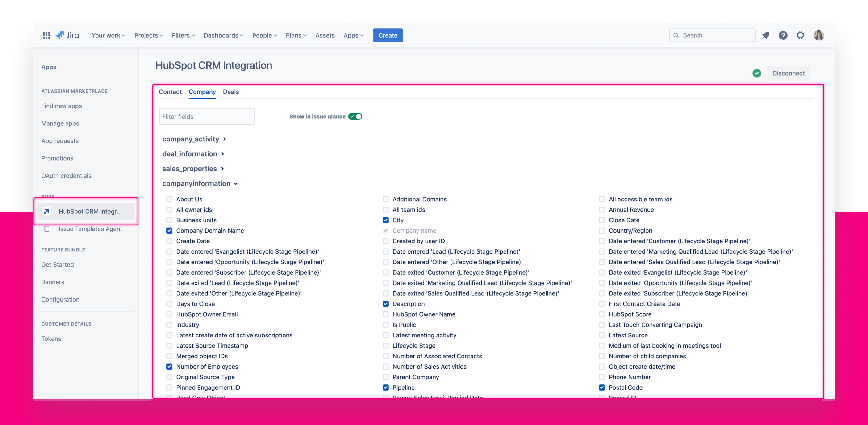Open help via the question mark icon
868x425 pixels.
click(x=783, y=35)
